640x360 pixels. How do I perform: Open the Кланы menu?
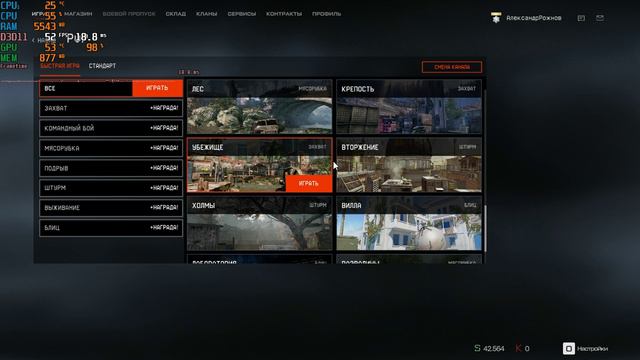[x=207, y=14]
